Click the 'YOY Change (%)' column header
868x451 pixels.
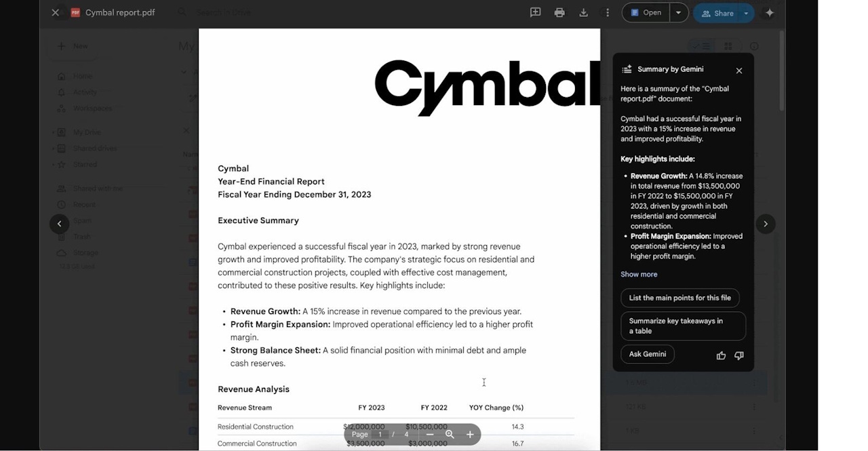[x=496, y=408]
